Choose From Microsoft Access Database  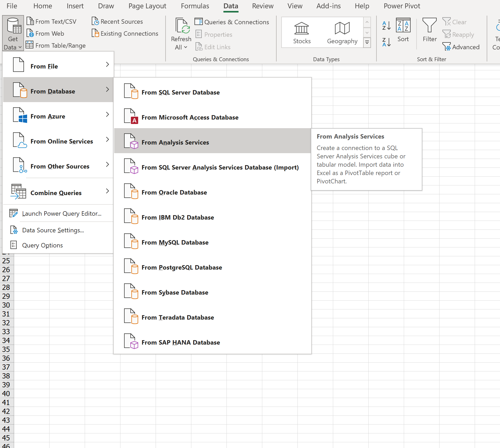click(213, 117)
